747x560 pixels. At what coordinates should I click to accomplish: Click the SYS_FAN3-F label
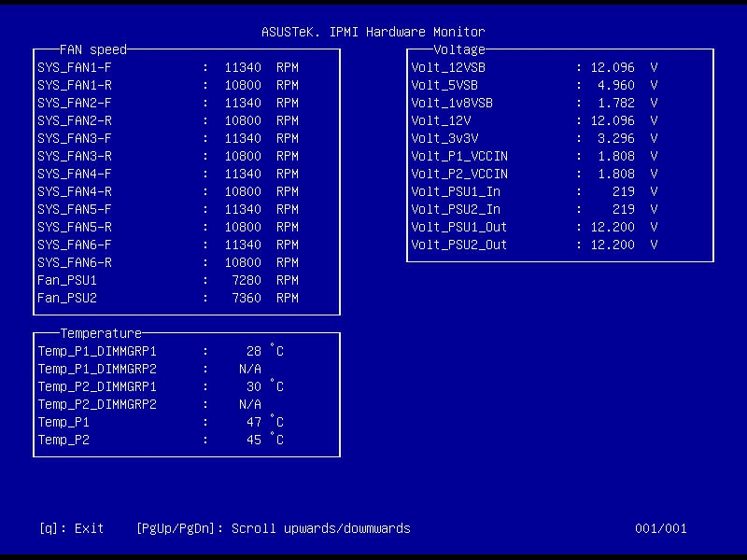(x=75, y=138)
